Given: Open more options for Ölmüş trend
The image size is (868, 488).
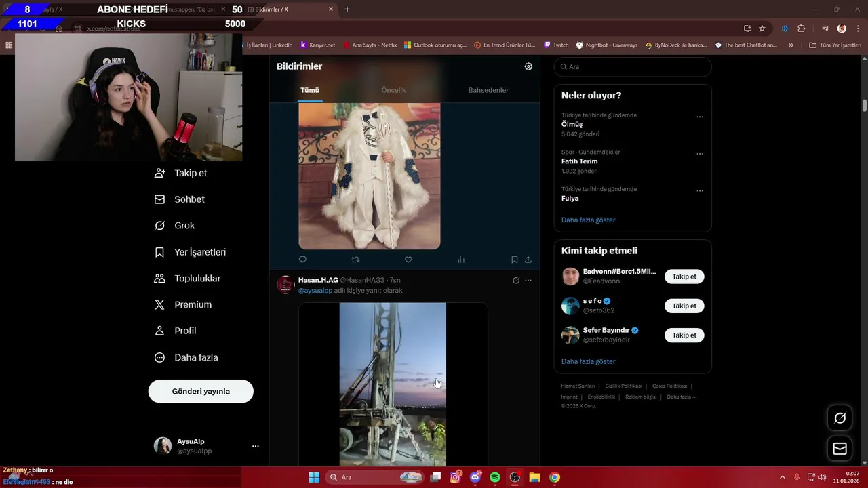Looking at the screenshot, I should 700,117.
